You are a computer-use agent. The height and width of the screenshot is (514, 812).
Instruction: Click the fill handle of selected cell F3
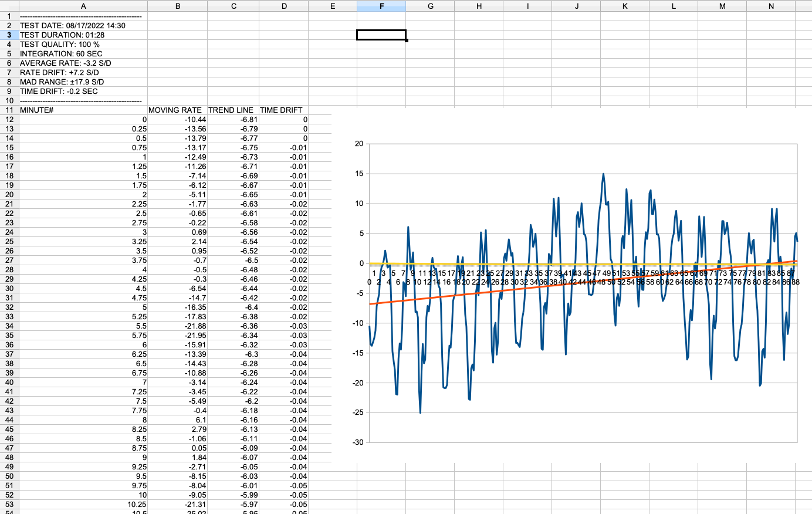(406, 40)
